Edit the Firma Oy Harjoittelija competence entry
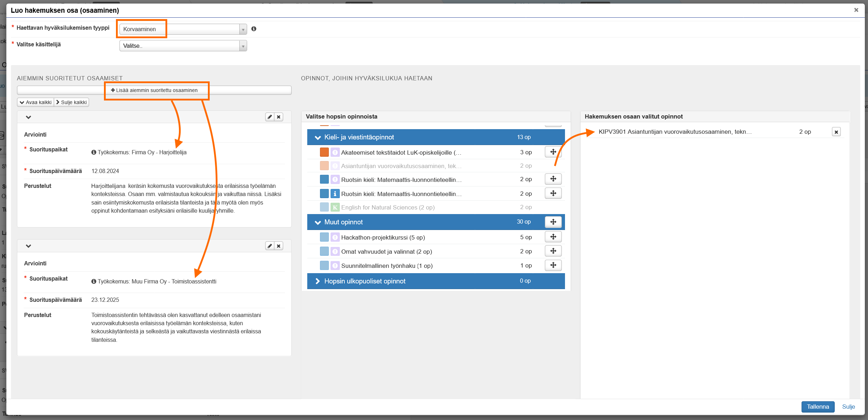Viewport: 868px width, 420px height. coord(270,117)
